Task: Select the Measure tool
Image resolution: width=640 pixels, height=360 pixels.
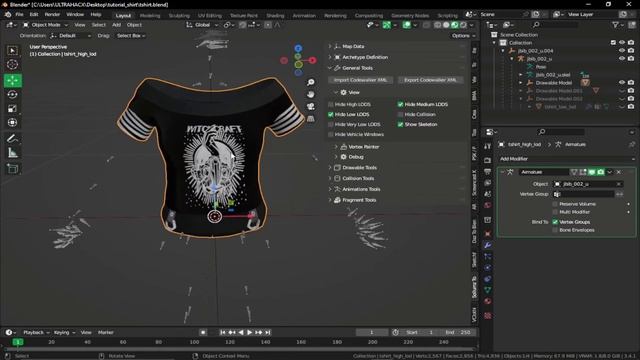Action: [x=13, y=153]
